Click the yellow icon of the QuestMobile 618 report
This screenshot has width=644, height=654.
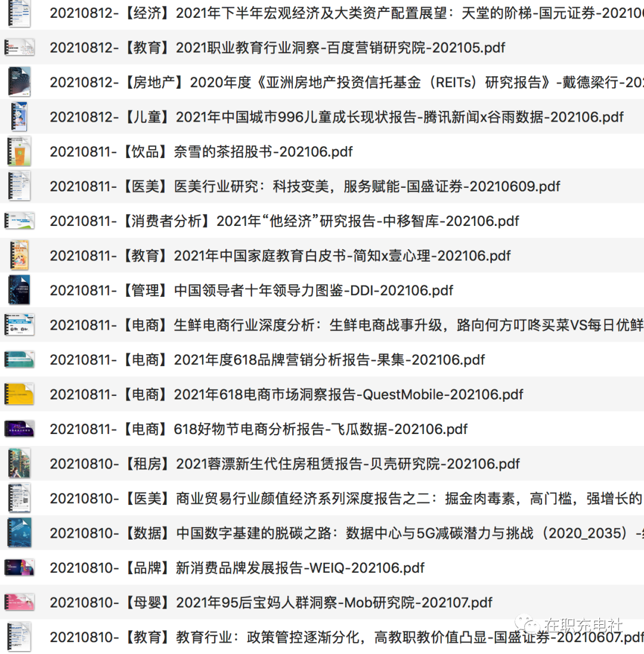[x=19, y=394]
